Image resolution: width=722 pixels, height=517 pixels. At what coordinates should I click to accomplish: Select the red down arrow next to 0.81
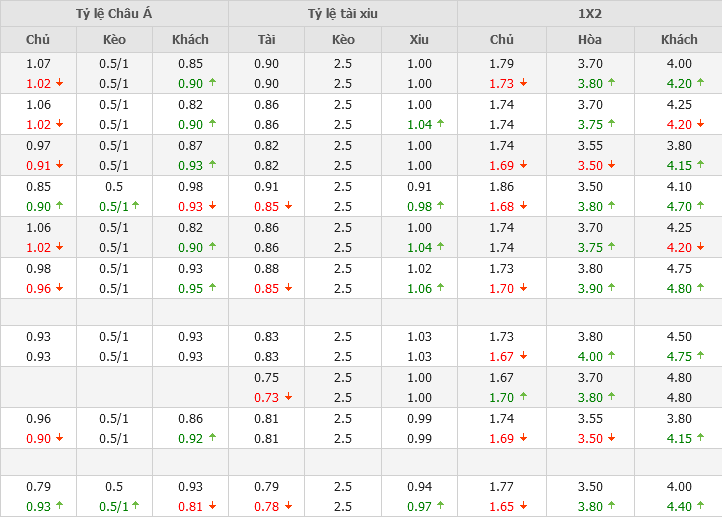[212, 507]
